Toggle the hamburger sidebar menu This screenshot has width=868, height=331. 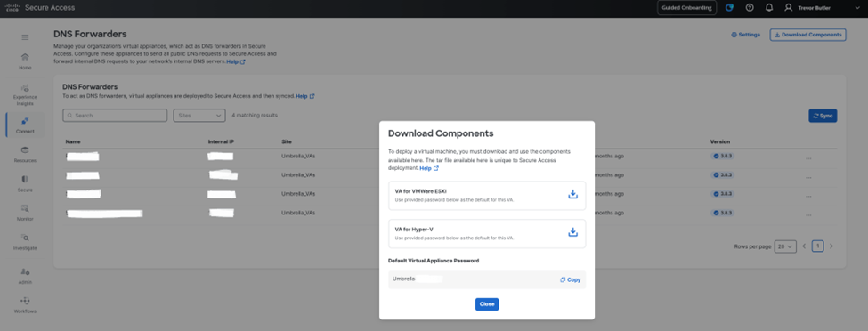pos(25,37)
